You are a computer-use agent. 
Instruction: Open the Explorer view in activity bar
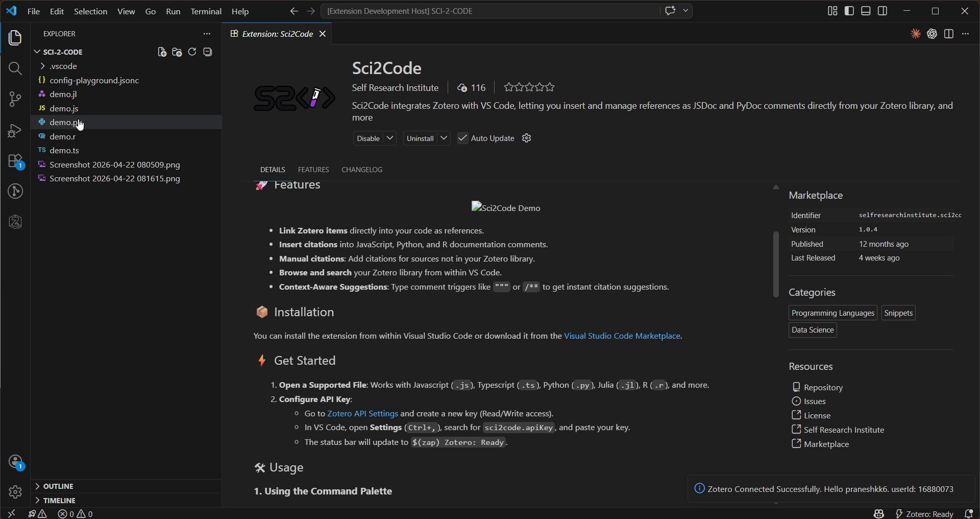coord(15,38)
